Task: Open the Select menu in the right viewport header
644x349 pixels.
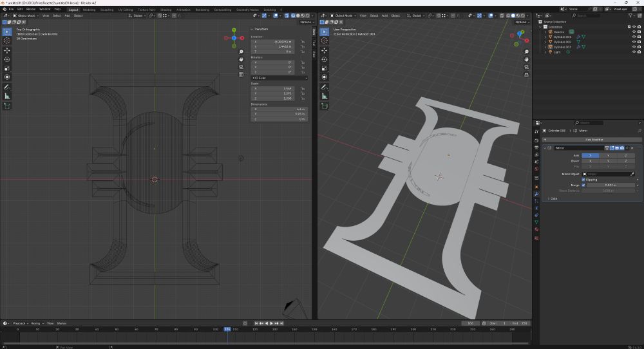Action: (374, 15)
